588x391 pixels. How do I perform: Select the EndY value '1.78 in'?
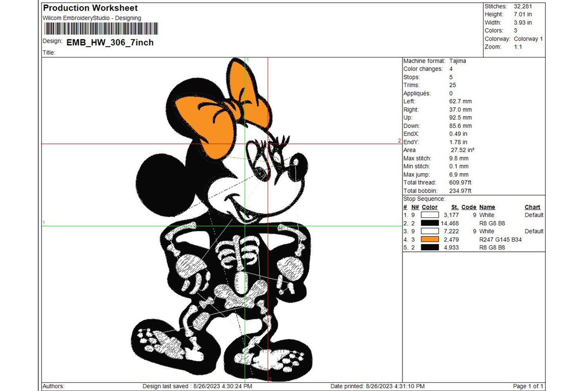pos(458,142)
